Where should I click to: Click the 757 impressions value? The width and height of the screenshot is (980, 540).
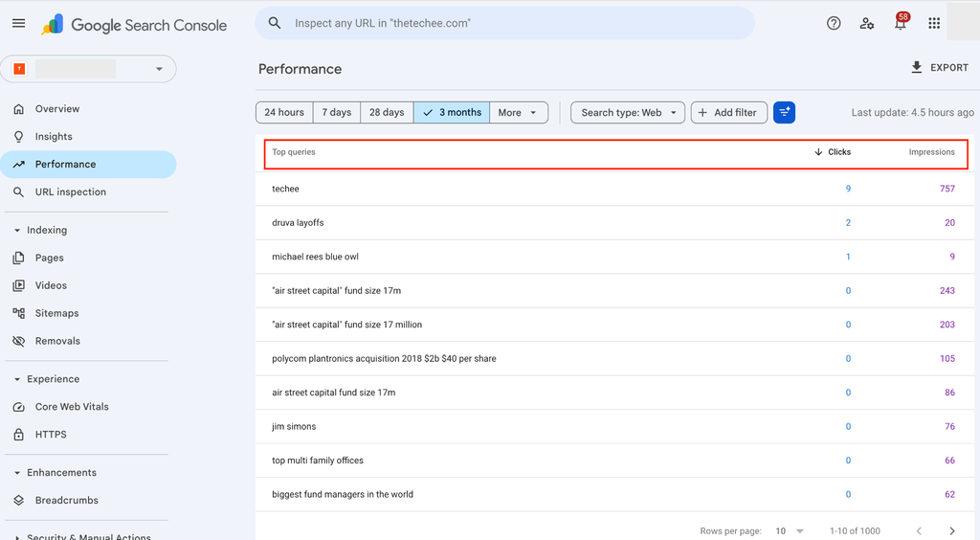click(947, 189)
